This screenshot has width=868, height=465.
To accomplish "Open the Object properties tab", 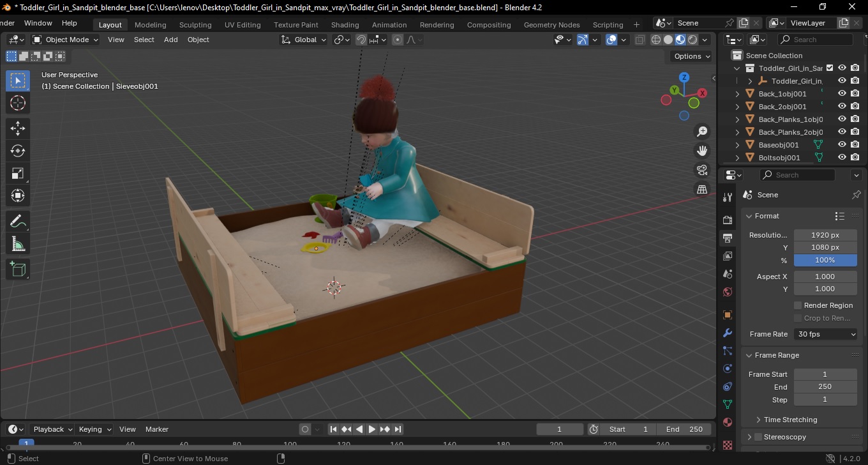I will point(728,315).
